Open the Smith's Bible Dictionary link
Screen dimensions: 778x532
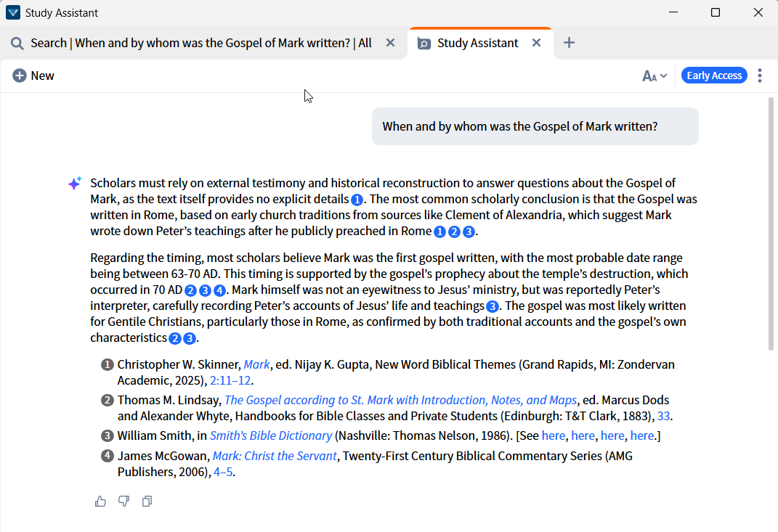tap(271, 435)
